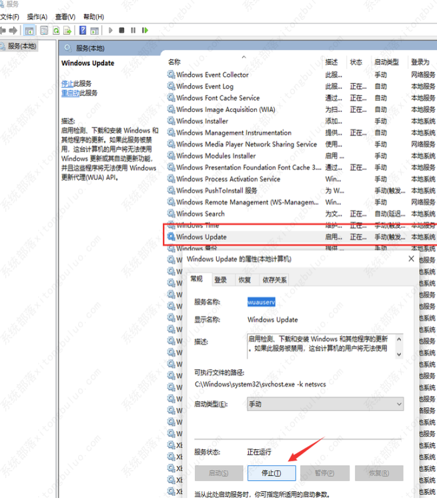Click the 启动(S) button

tap(219, 473)
